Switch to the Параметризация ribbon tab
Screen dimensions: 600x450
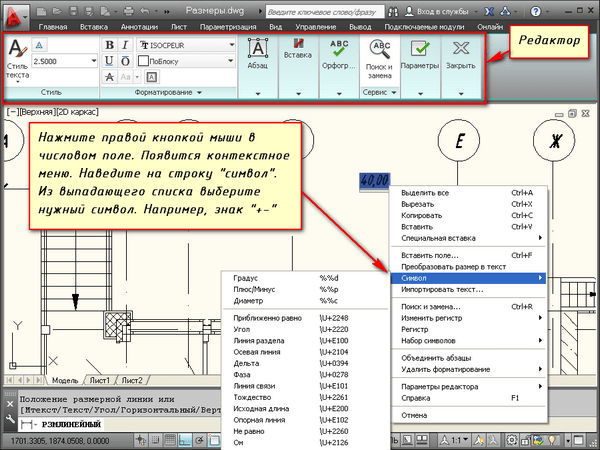[228, 27]
